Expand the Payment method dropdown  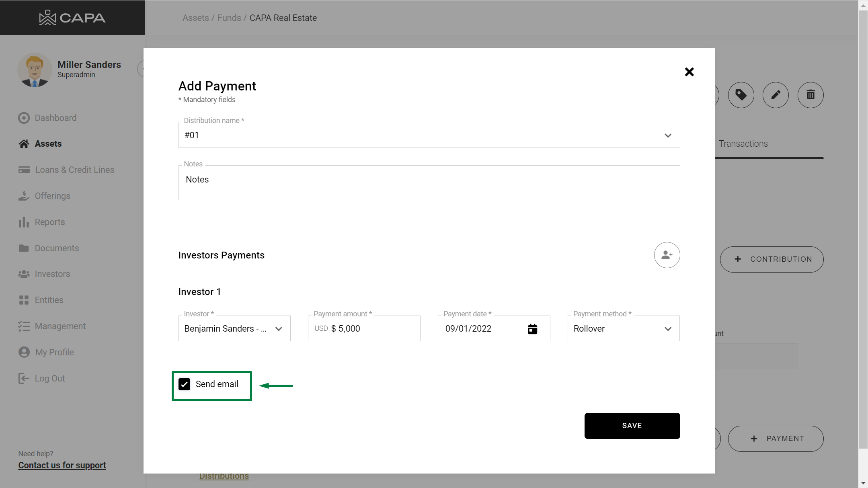(668, 329)
